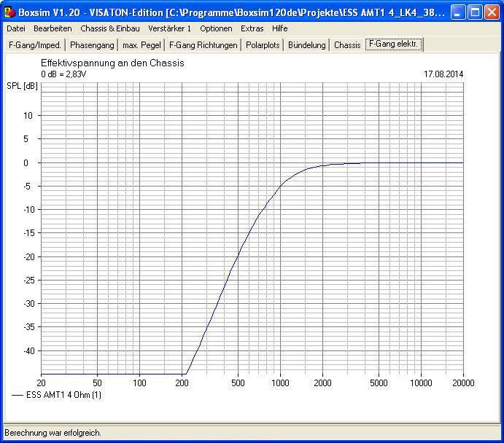Open the Bündelung tab

[x=307, y=45]
